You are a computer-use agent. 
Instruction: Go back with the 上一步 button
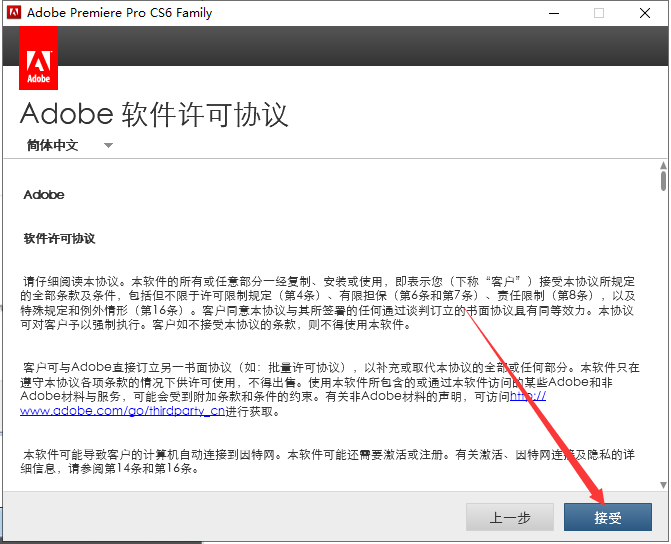510,517
